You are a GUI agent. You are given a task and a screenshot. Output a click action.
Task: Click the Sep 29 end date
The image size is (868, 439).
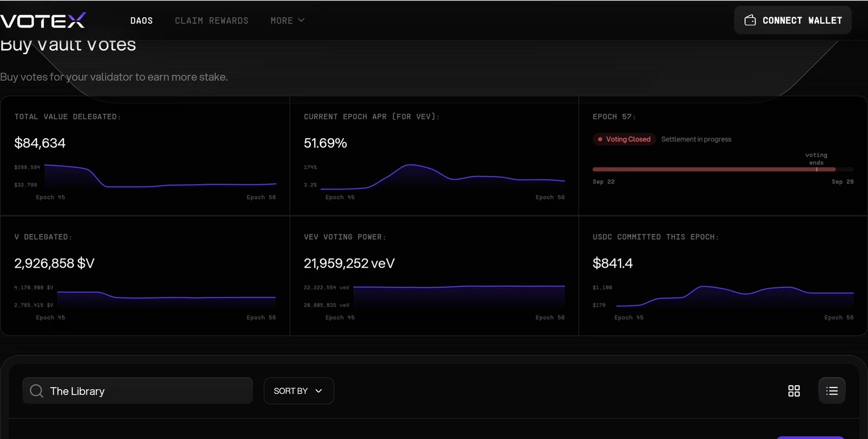[x=843, y=182]
